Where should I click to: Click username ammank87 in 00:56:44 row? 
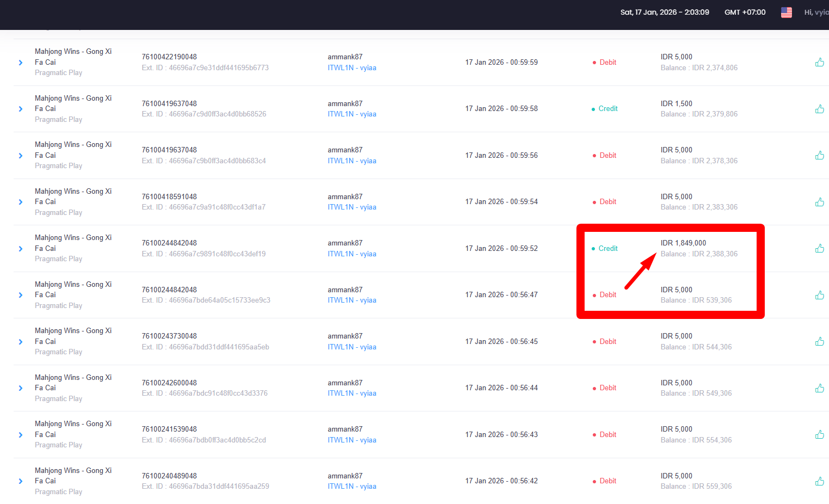point(345,383)
